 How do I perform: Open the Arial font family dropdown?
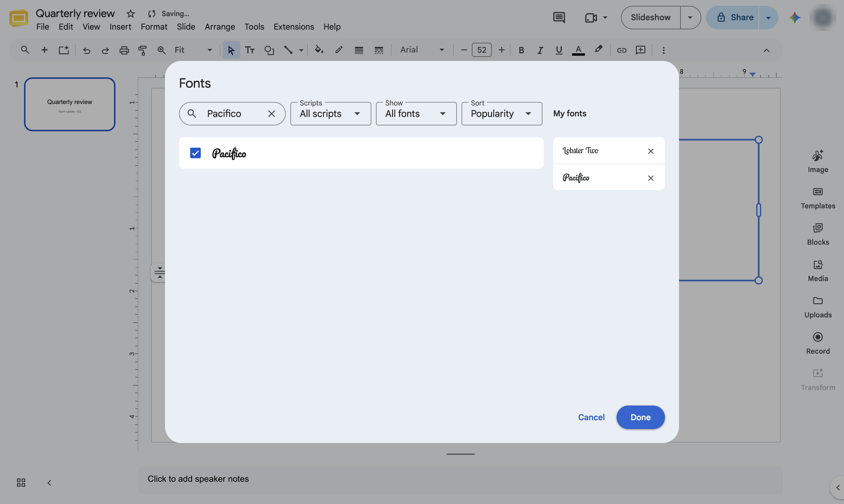tap(422, 50)
